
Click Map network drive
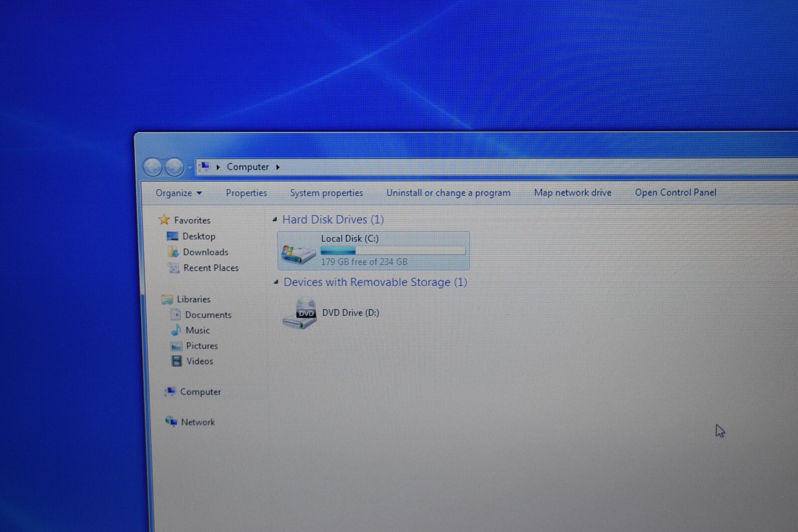tap(573, 192)
